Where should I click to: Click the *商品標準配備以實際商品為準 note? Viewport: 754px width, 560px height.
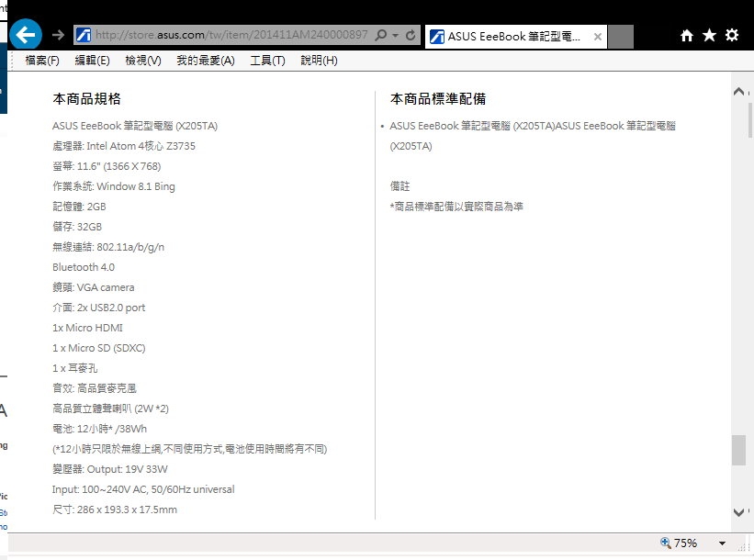tap(456, 207)
